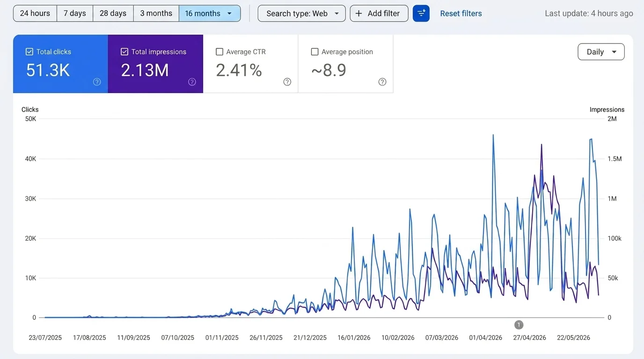Screen dimensions: 644x359
Task: Click the 07/03/2026 date label
Action: (x=442, y=337)
